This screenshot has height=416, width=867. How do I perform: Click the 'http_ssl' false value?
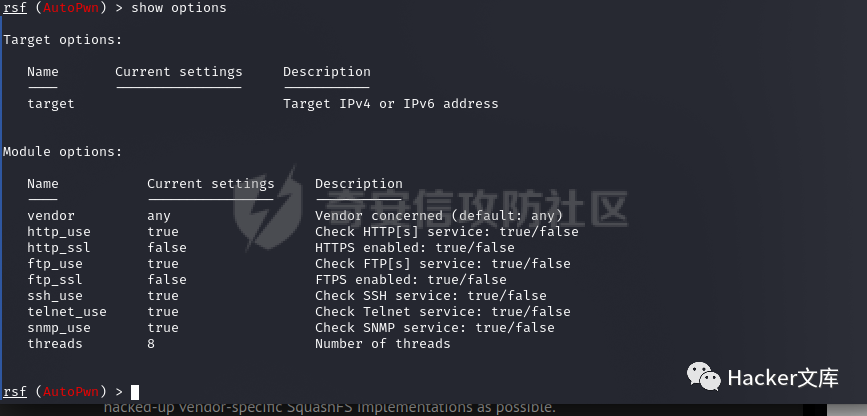coord(167,247)
